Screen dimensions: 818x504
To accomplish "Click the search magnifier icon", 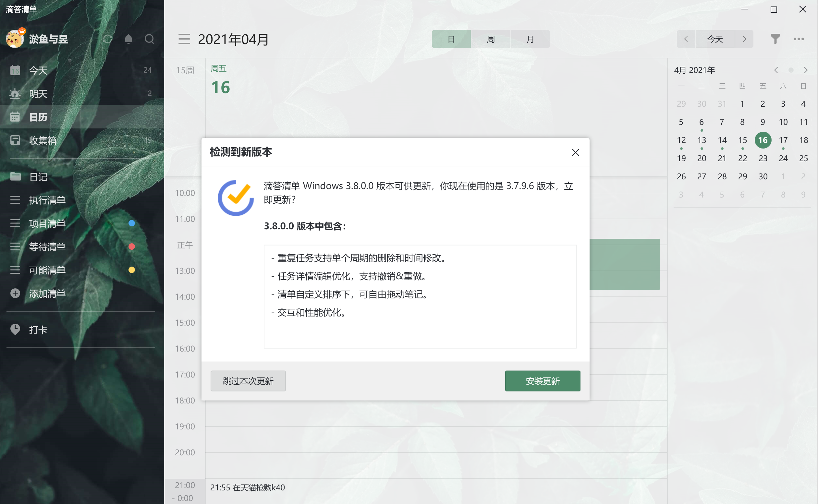I will pyautogui.click(x=149, y=39).
